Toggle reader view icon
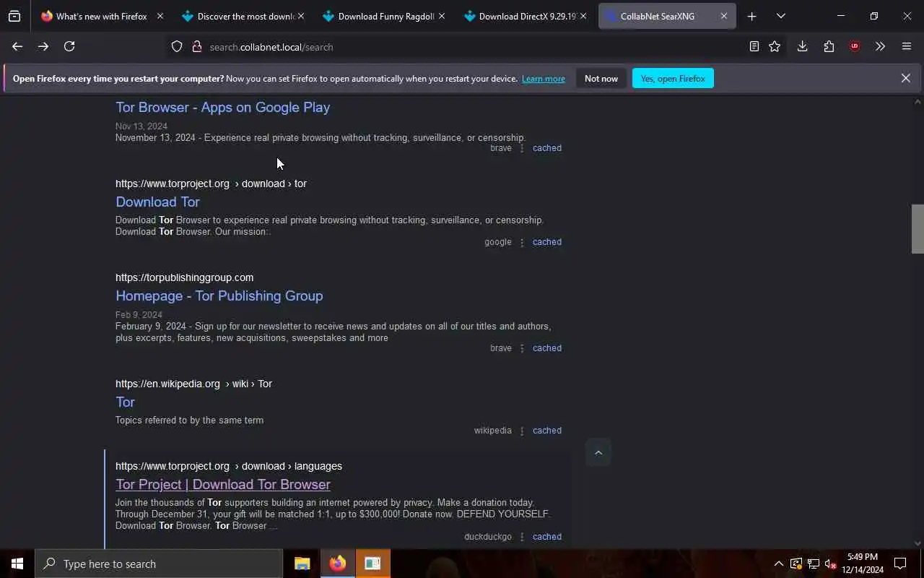 point(754,46)
